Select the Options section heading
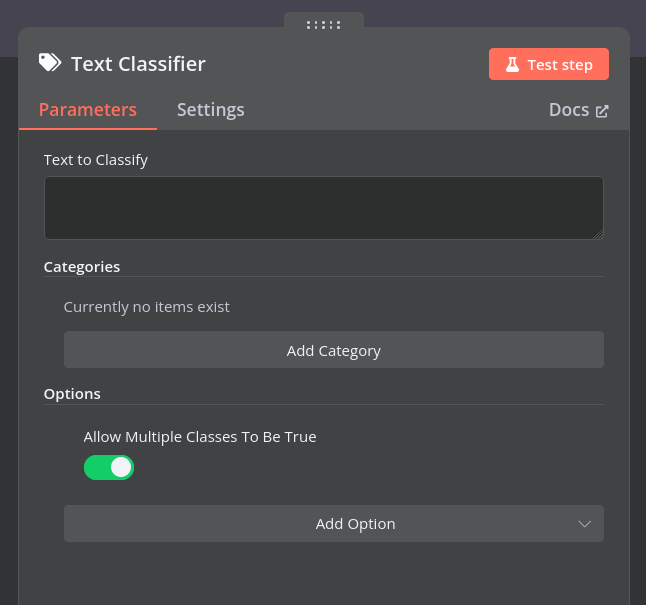 click(x=72, y=394)
